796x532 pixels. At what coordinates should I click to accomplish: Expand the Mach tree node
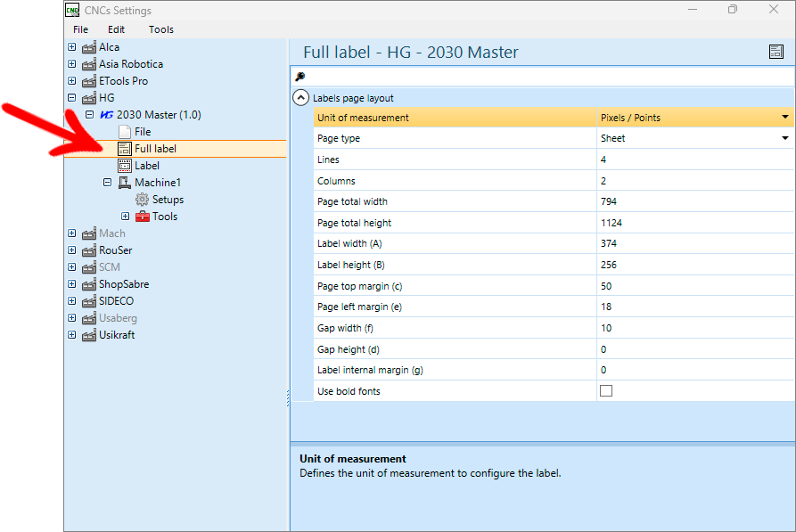71,233
